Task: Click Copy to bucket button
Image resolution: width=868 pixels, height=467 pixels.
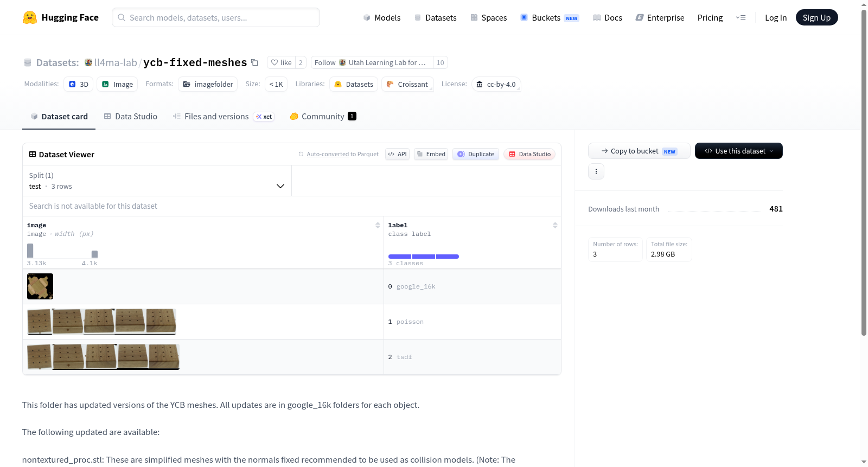Action: click(x=639, y=151)
